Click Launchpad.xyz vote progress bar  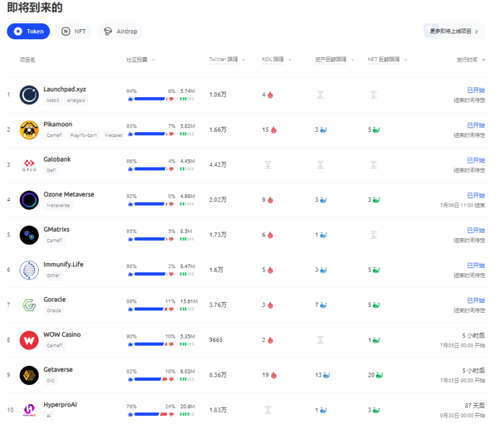point(151,99)
